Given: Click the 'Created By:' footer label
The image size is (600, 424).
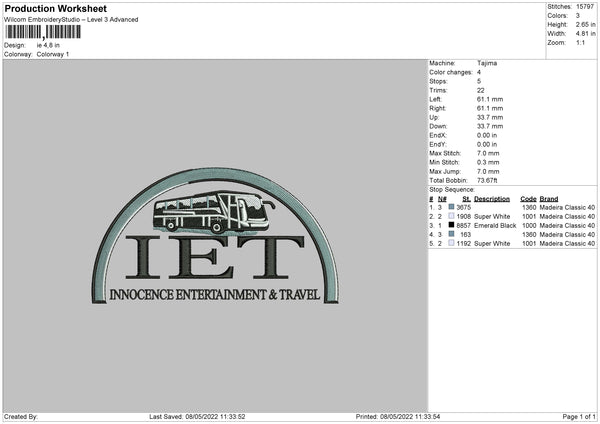Looking at the screenshot, I should [21, 416].
